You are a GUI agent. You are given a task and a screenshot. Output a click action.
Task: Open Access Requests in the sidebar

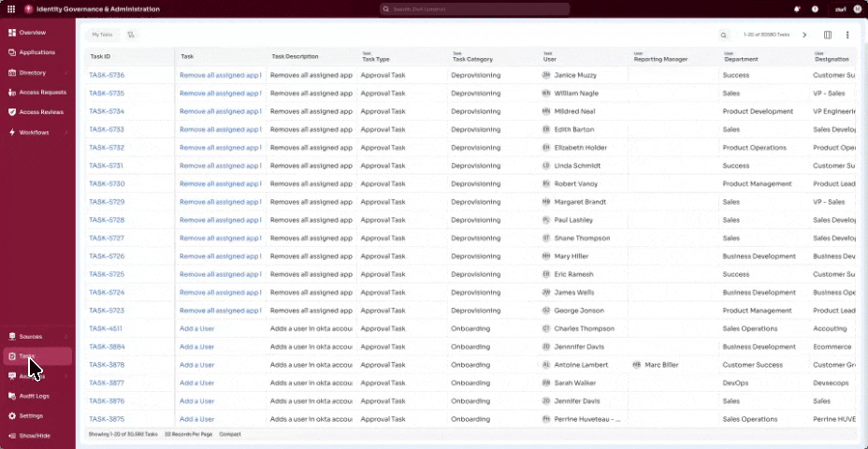point(43,93)
